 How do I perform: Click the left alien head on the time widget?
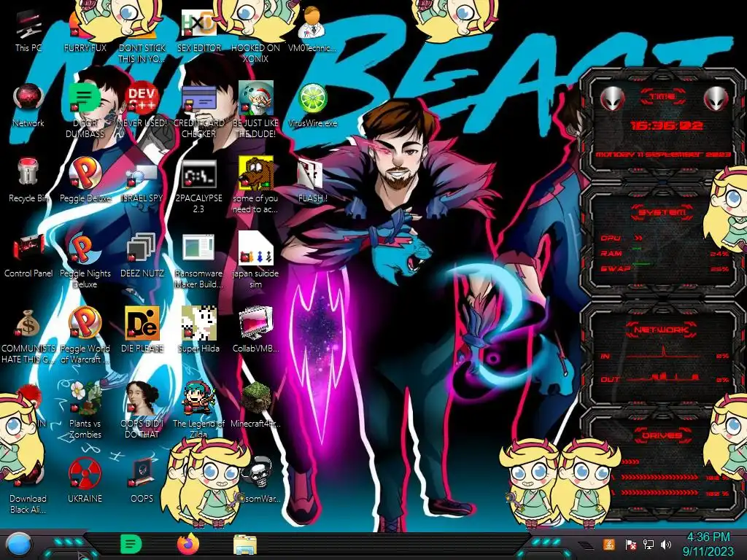tap(612, 98)
